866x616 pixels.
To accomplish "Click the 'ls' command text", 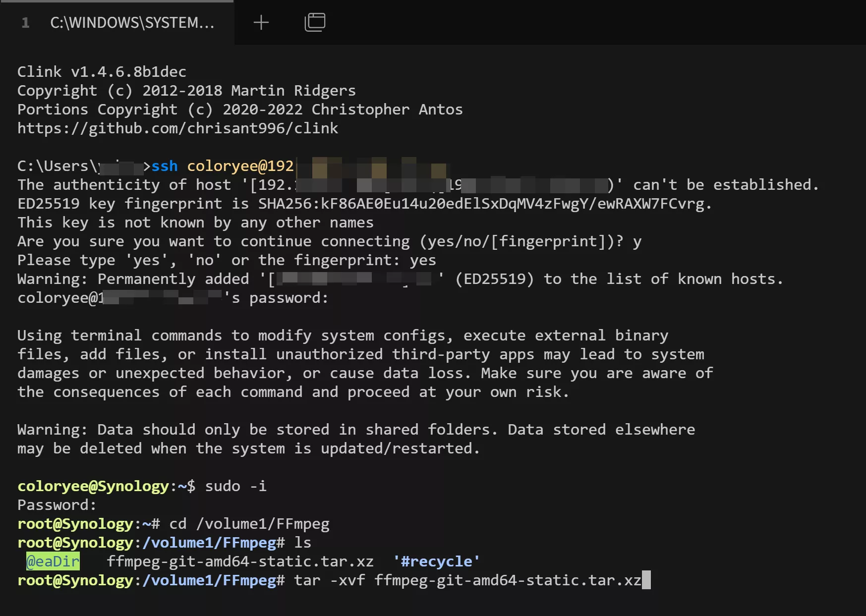I will tap(302, 543).
